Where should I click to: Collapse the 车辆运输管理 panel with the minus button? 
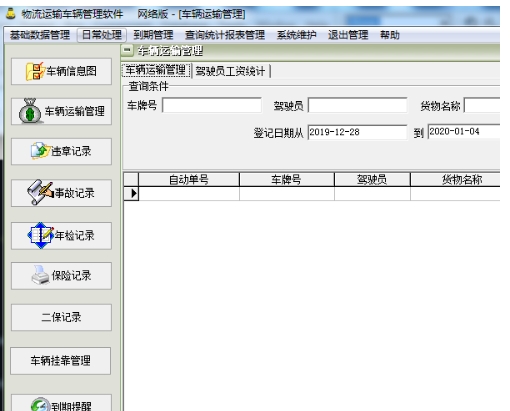(127, 50)
